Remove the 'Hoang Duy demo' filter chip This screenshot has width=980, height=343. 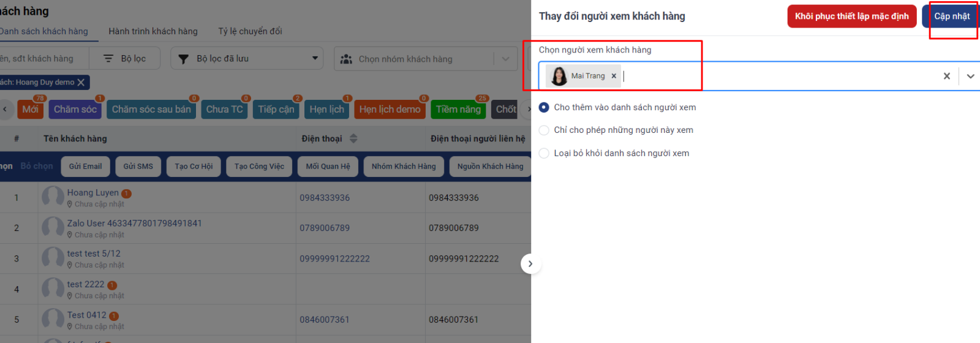[81, 82]
